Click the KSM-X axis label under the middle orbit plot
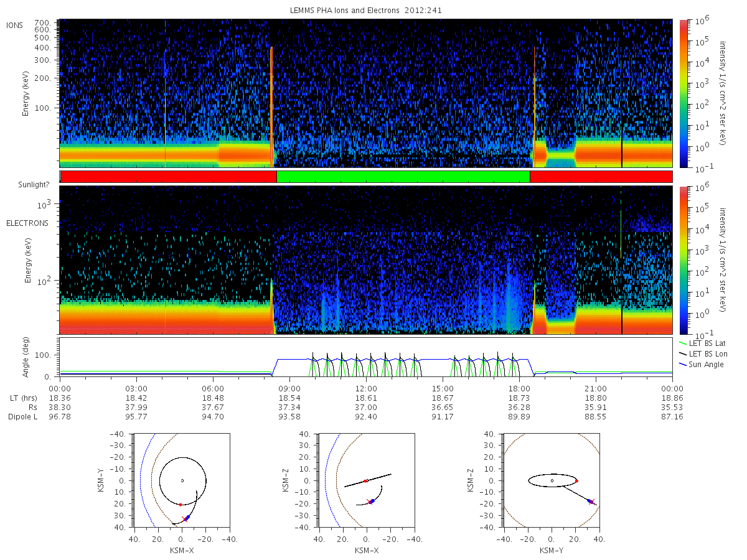The image size is (747, 560). [367, 551]
